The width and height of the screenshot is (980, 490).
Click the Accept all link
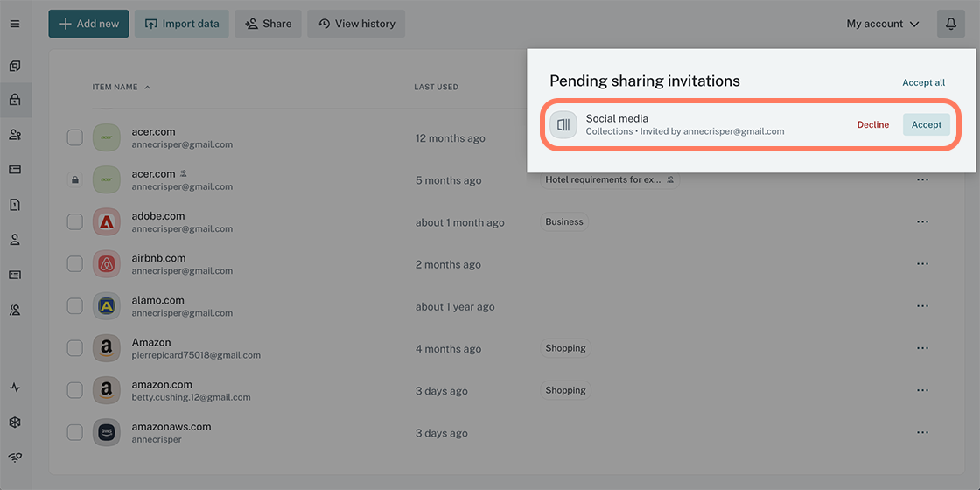click(923, 82)
